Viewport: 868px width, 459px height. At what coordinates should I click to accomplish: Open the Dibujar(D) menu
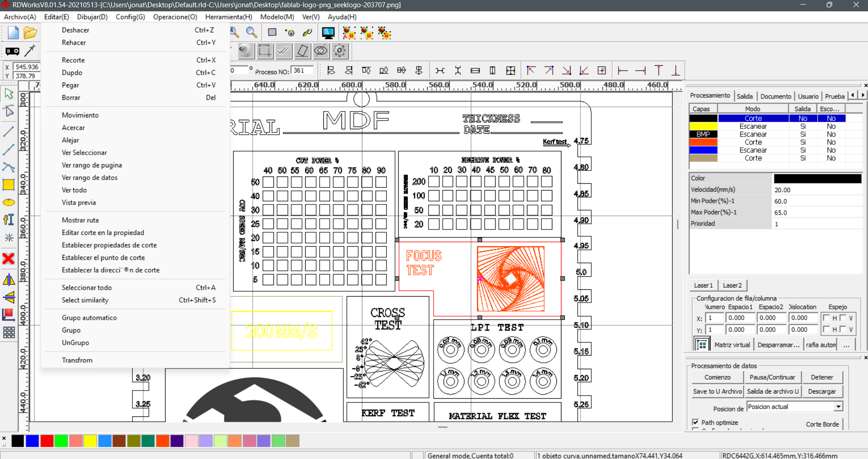click(93, 17)
